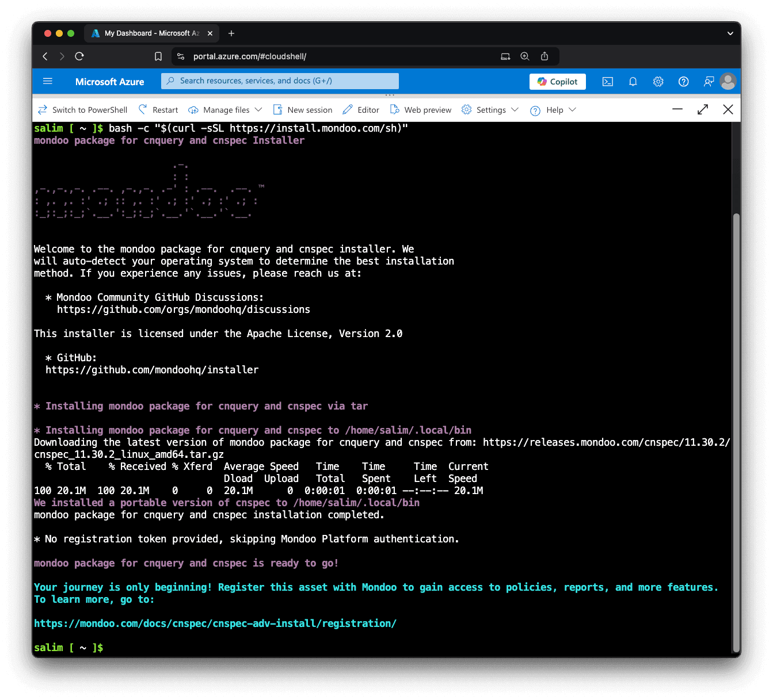Click the feedback megaphone icon

[x=708, y=82]
